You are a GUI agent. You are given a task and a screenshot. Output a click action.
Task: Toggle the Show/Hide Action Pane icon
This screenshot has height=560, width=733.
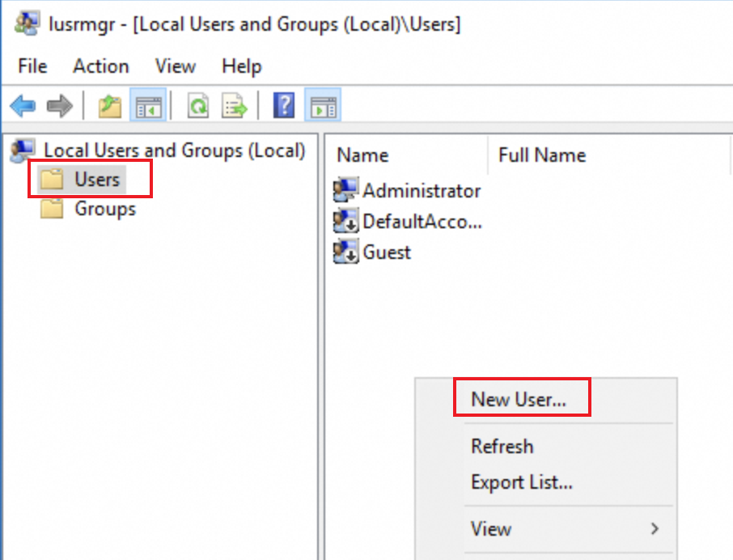pos(323,105)
